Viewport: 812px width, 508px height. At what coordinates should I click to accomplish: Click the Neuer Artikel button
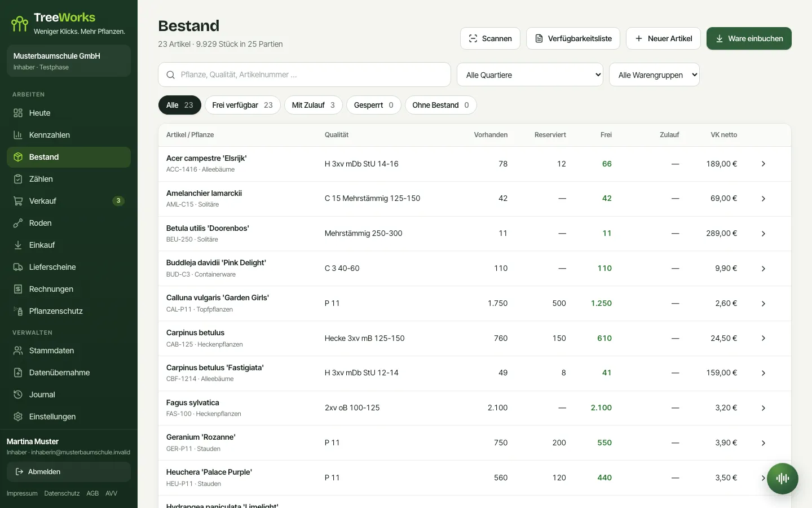pyautogui.click(x=663, y=38)
